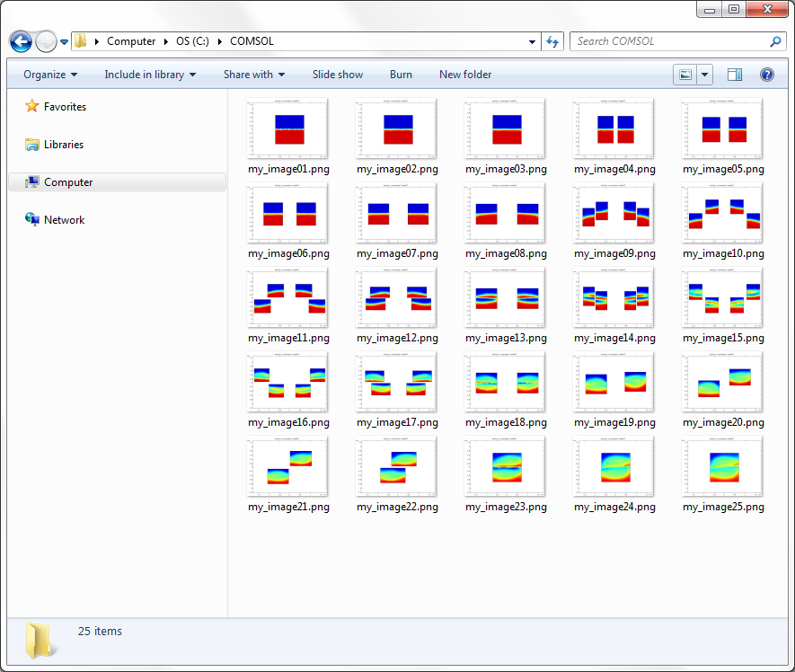The height and width of the screenshot is (672, 795).
Task: Click file name my_image18.png
Action: (x=506, y=422)
